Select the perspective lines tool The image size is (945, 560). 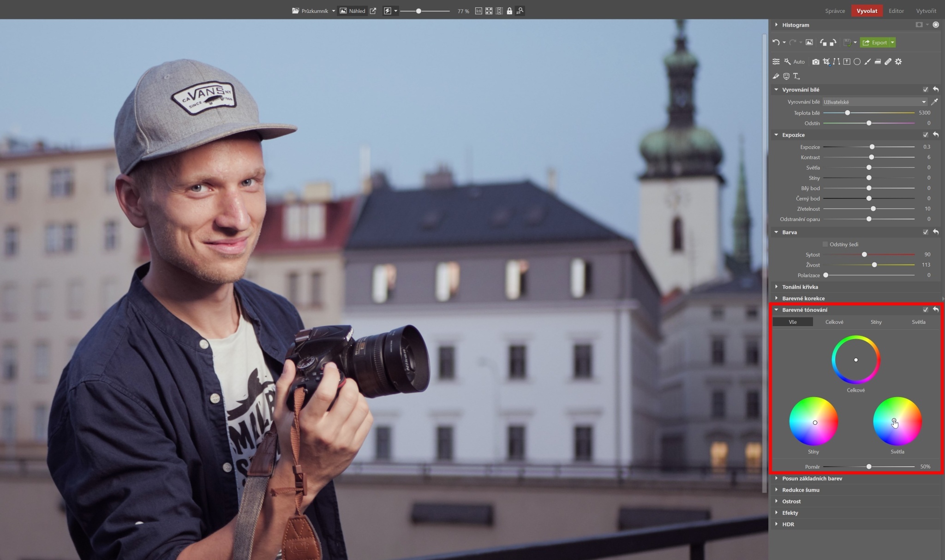pyautogui.click(x=837, y=61)
